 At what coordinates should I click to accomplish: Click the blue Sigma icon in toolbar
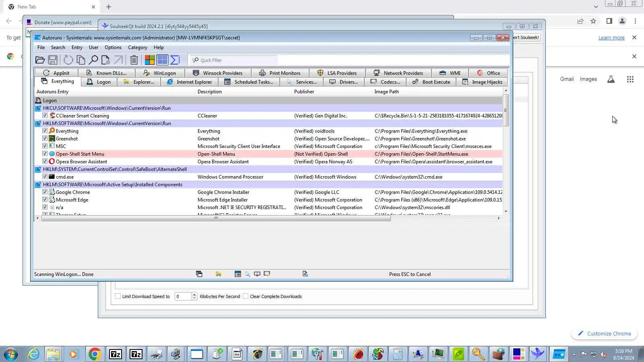coord(175,60)
